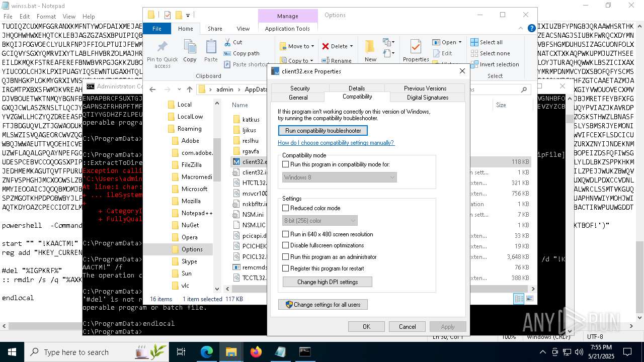Image resolution: width=644 pixels, height=362 pixels.
Task: Enable run in compatibility mode checkbox
Action: (x=285, y=164)
